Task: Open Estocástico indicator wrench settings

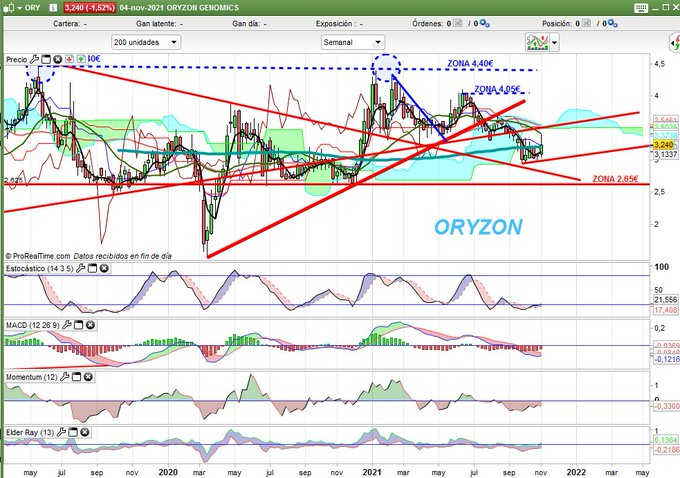Action: coord(80,268)
